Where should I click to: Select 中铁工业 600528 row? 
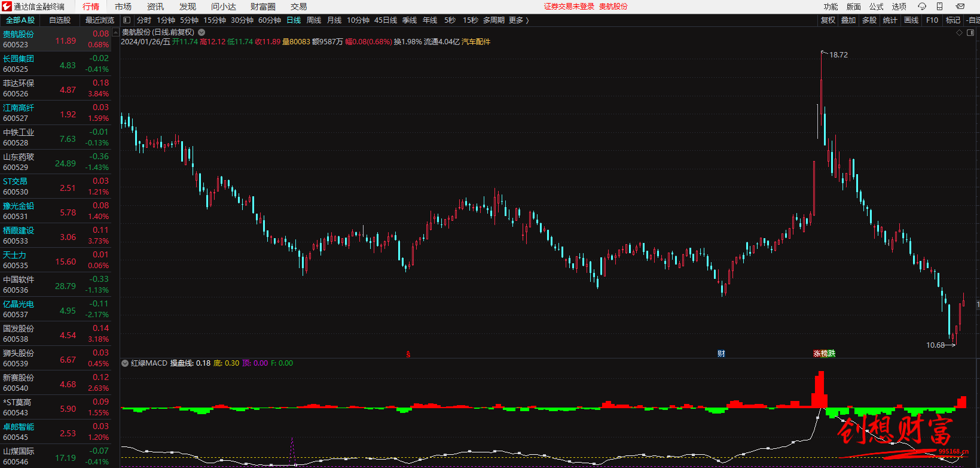[56, 137]
